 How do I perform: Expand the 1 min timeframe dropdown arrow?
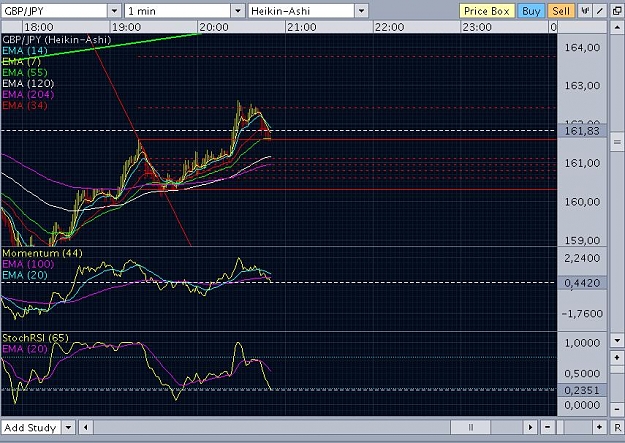click(238, 11)
